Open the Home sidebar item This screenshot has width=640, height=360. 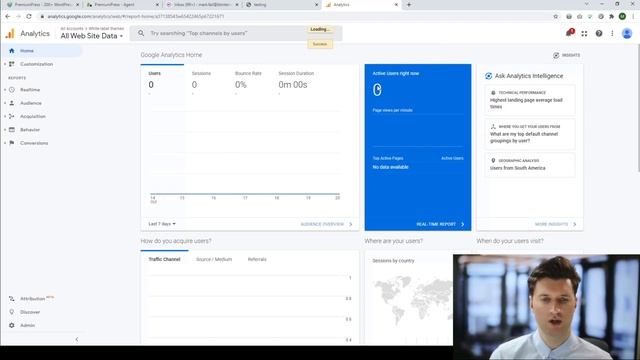click(x=41, y=51)
